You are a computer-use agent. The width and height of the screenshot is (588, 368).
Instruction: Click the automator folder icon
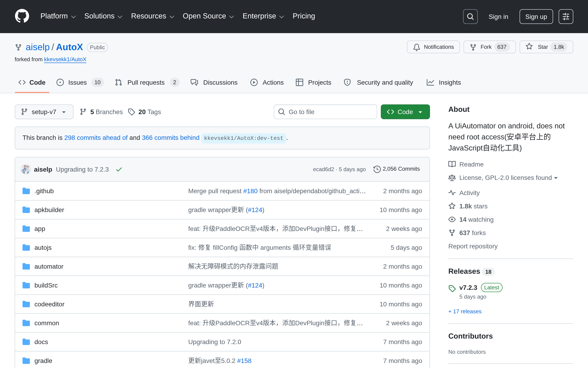(x=26, y=267)
